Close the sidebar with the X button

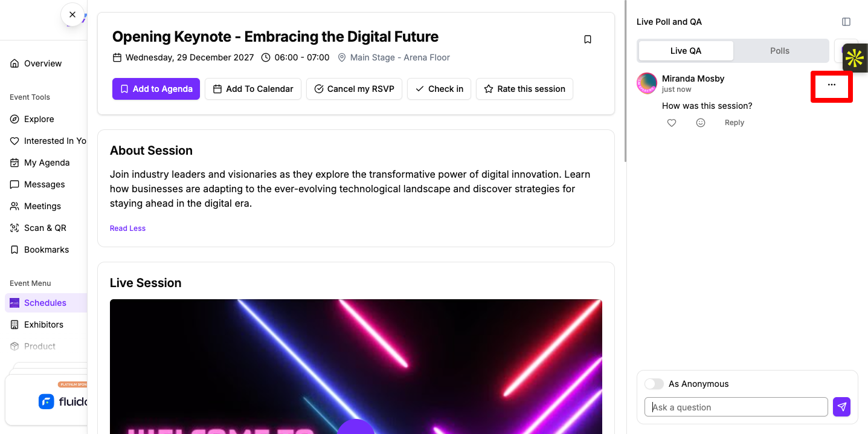72,15
